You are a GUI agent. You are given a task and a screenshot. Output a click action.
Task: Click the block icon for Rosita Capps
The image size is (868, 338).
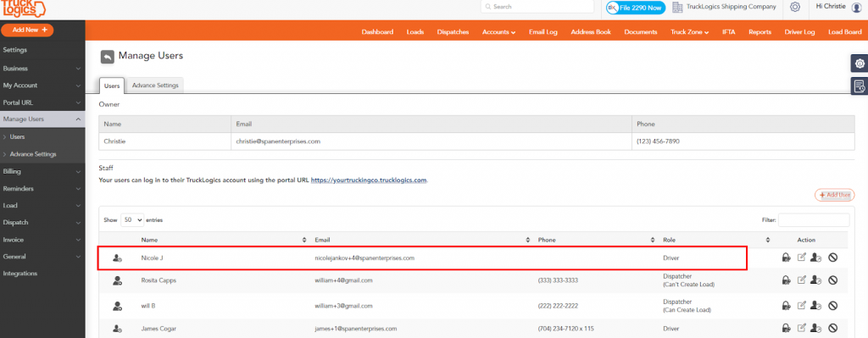click(832, 280)
